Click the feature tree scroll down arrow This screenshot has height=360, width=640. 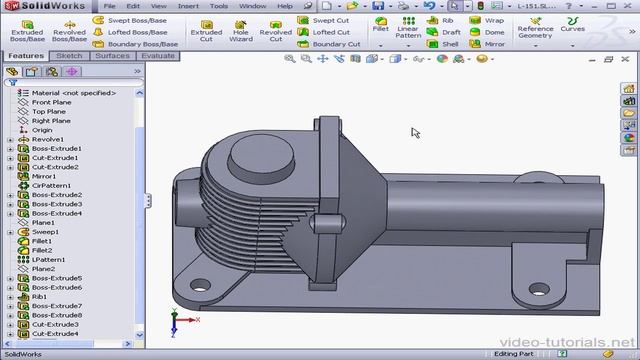[x=139, y=335]
